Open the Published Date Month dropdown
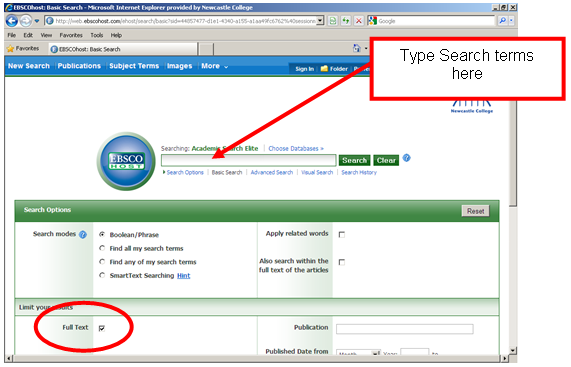This screenshot has width=571, height=367. (x=358, y=353)
